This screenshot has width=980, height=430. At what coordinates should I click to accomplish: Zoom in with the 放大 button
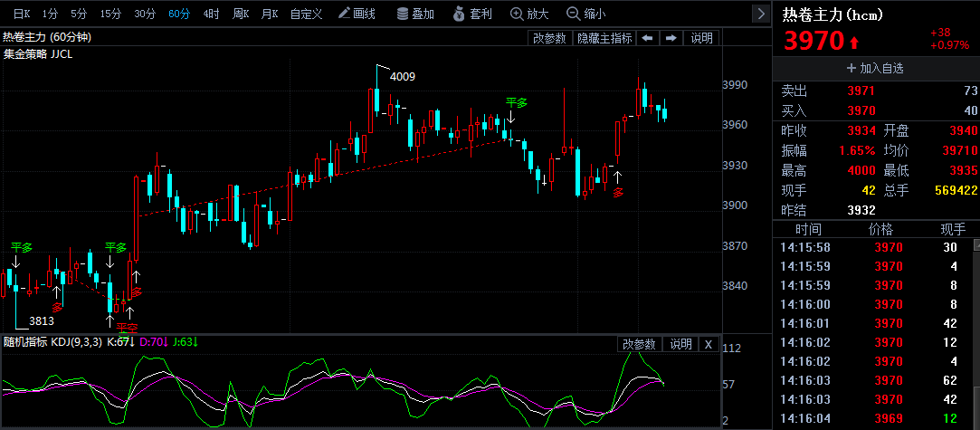[x=530, y=14]
